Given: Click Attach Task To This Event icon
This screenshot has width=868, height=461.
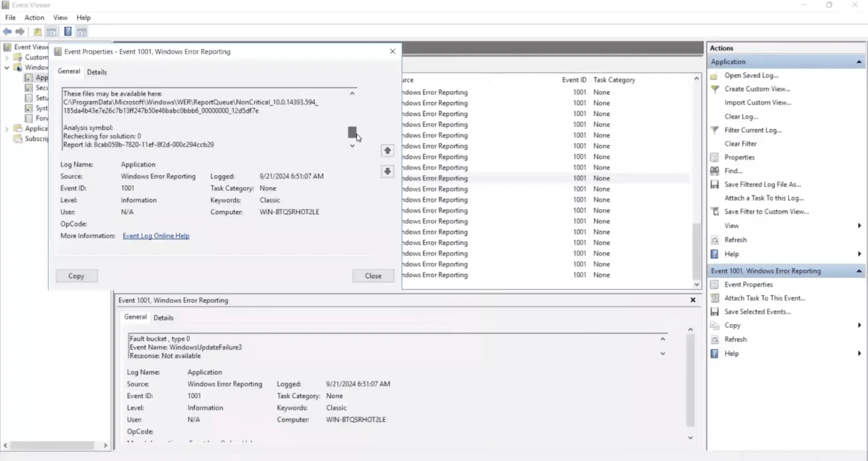Looking at the screenshot, I should pos(714,298).
